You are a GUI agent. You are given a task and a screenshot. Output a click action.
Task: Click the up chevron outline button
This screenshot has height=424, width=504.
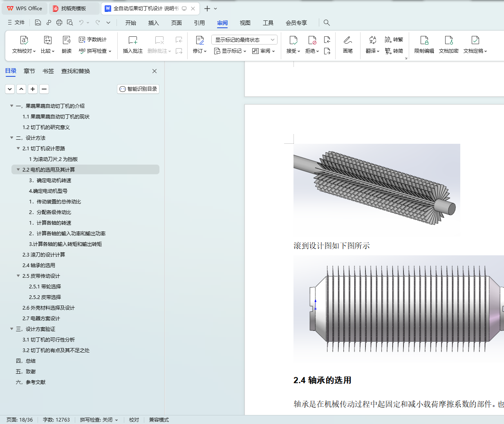tap(21, 89)
